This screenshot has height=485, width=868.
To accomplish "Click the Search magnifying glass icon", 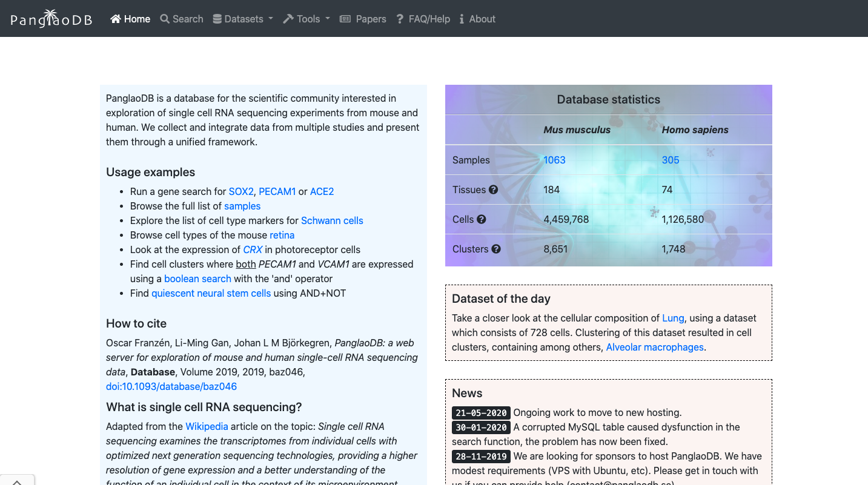I will [165, 19].
